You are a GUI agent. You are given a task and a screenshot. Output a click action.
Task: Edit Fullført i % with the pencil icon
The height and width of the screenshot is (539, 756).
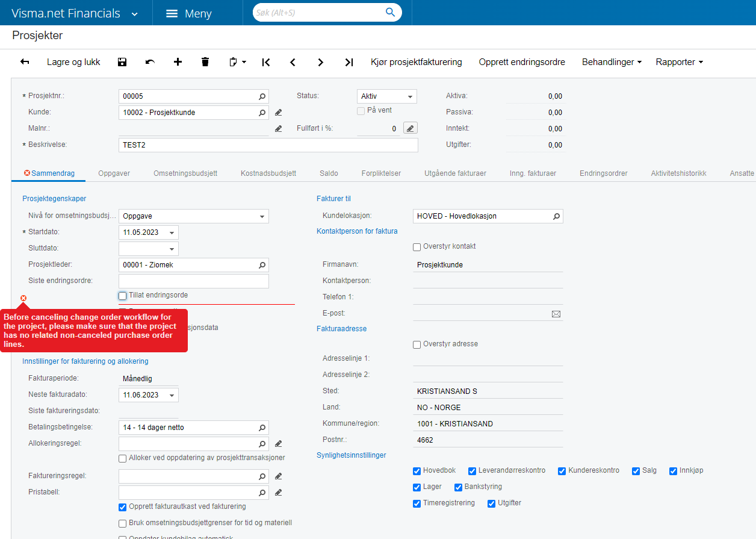[x=410, y=128]
